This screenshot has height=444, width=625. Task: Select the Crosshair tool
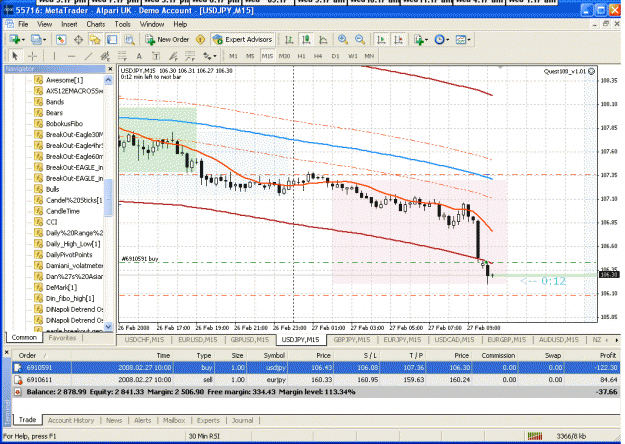tap(32, 56)
